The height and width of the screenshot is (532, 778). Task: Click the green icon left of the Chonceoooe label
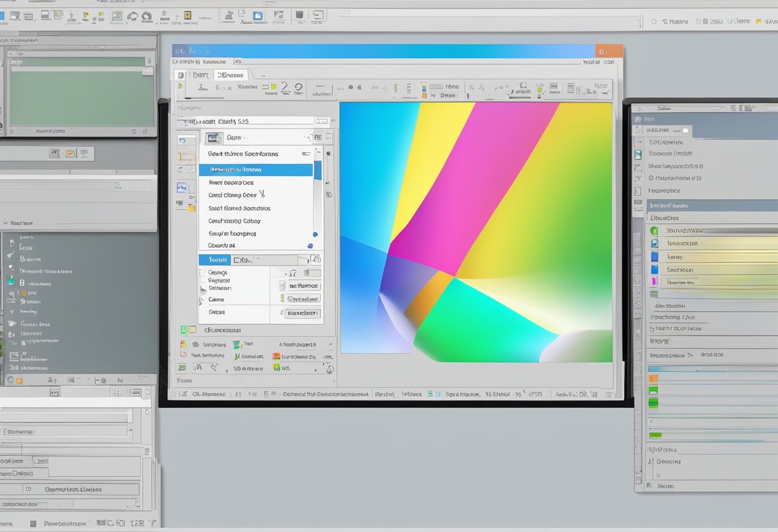(x=184, y=330)
